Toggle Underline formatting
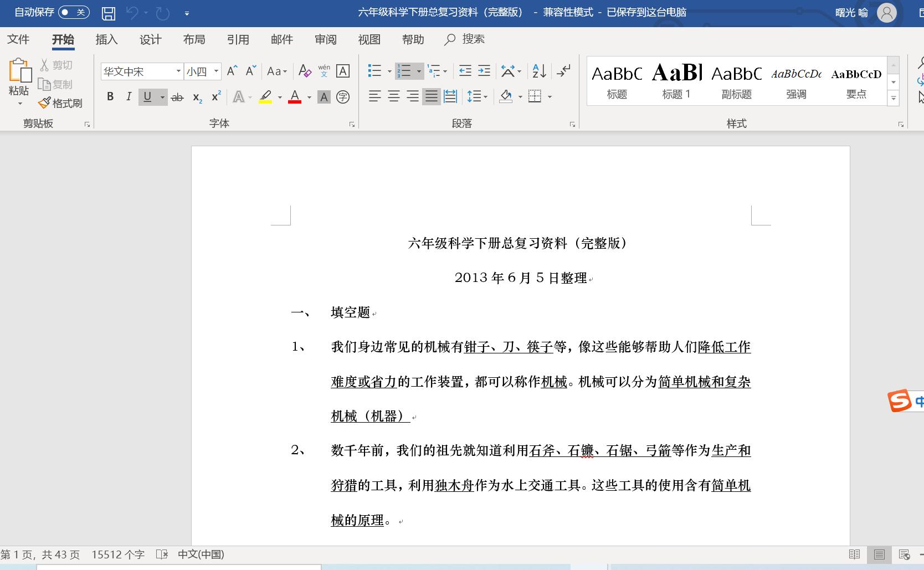924x570 pixels. tap(147, 97)
